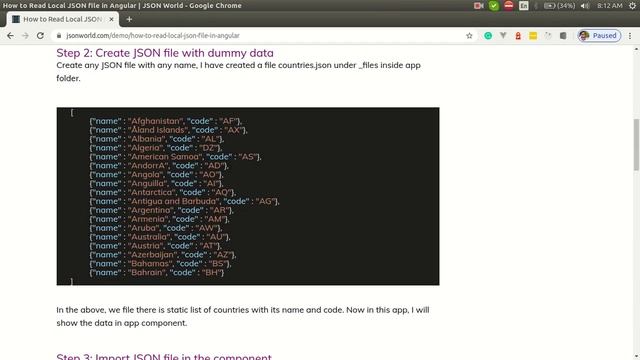
Task: Click the Austria code line
Action: coord(156,246)
